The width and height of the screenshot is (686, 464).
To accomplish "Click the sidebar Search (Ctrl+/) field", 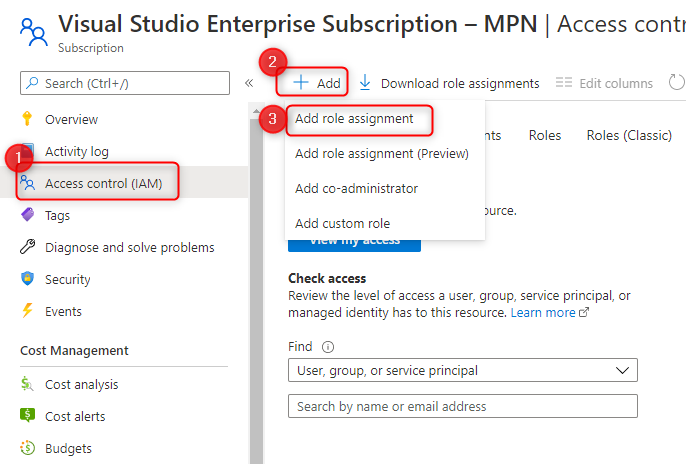I will coord(125,83).
